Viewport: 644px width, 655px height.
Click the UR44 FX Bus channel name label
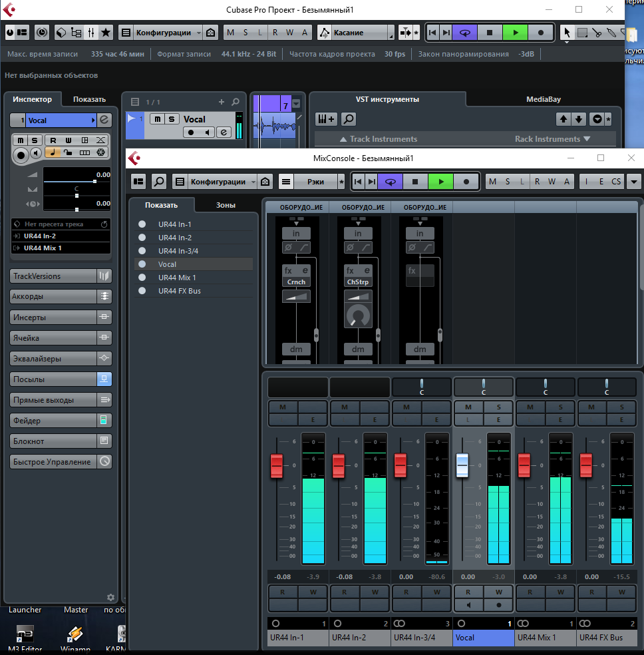tap(607, 638)
